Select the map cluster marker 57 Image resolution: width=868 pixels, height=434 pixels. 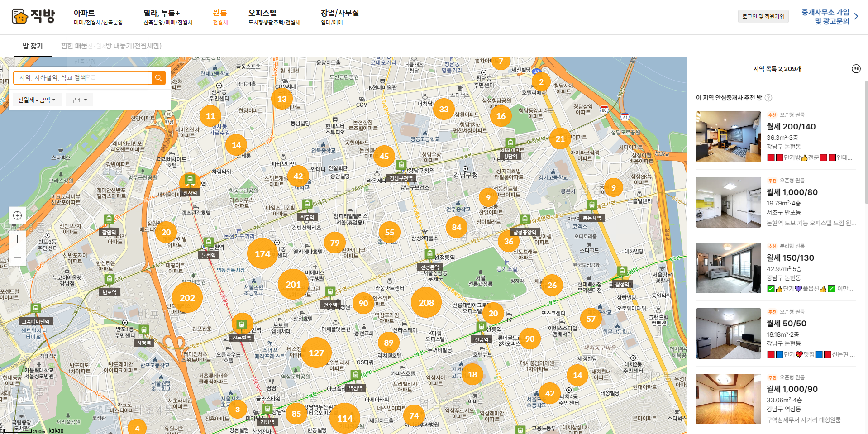tap(591, 319)
